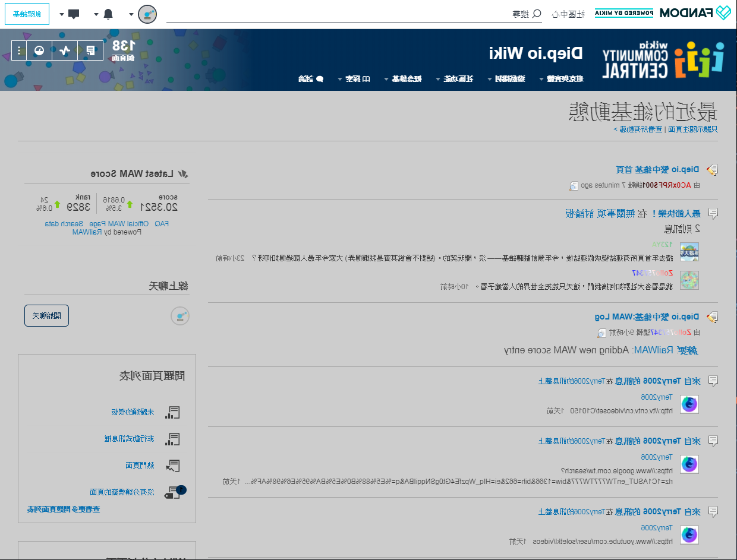This screenshot has width=737, height=560.
Task: Click Zoils avatar in the 愚人節 thread
Action: [x=689, y=280]
